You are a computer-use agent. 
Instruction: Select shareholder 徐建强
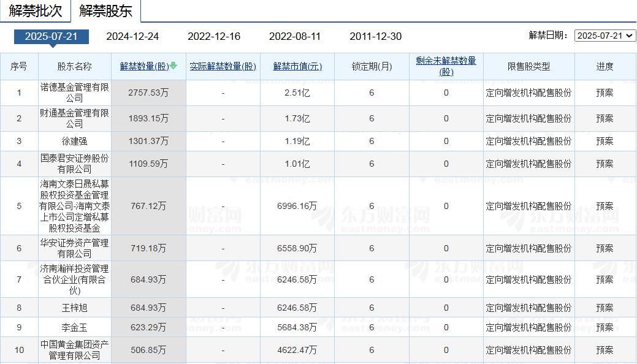(x=75, y=141)
